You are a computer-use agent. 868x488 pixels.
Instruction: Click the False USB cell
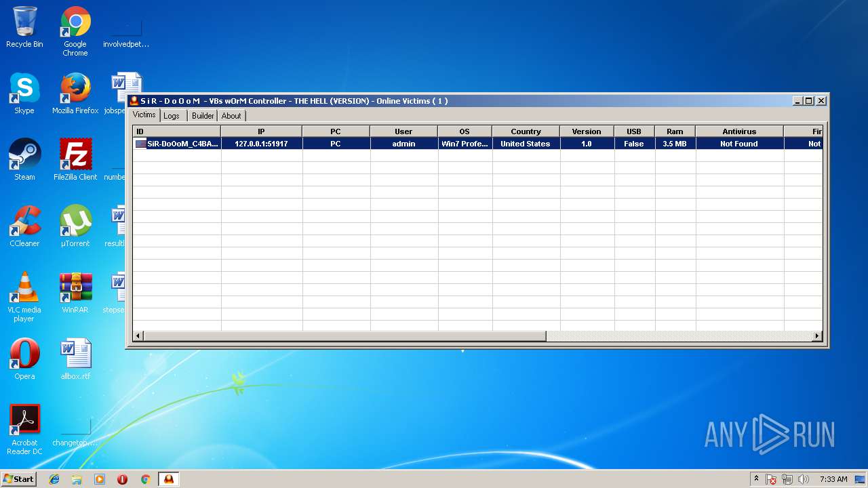(635, 144)
